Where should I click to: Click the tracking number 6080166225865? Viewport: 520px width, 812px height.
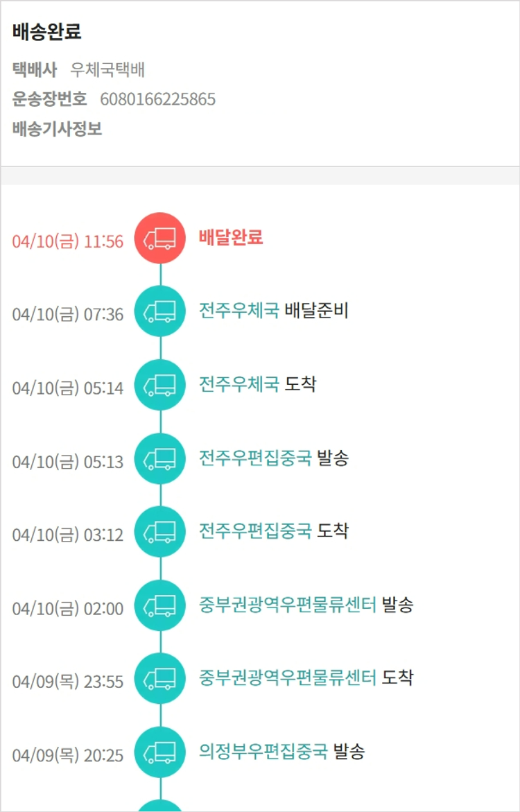(157, 99)
